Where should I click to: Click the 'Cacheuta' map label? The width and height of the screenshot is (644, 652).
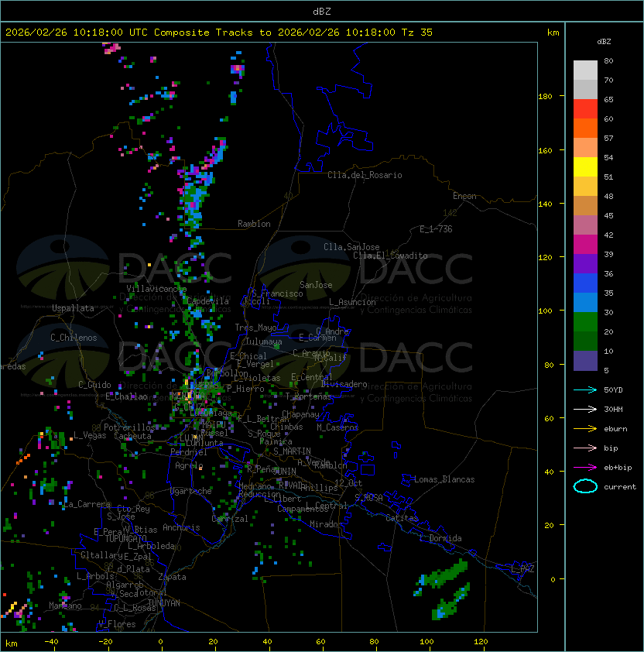[132, 436]
